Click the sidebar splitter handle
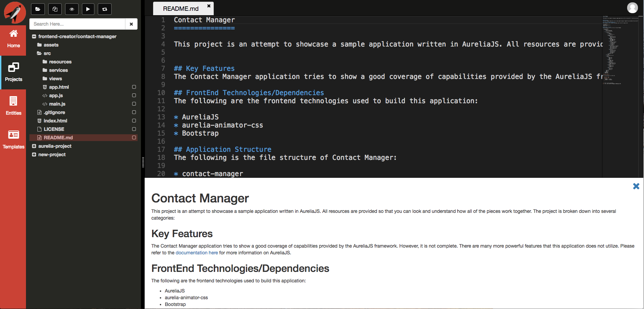 click(x=143, y=162)
